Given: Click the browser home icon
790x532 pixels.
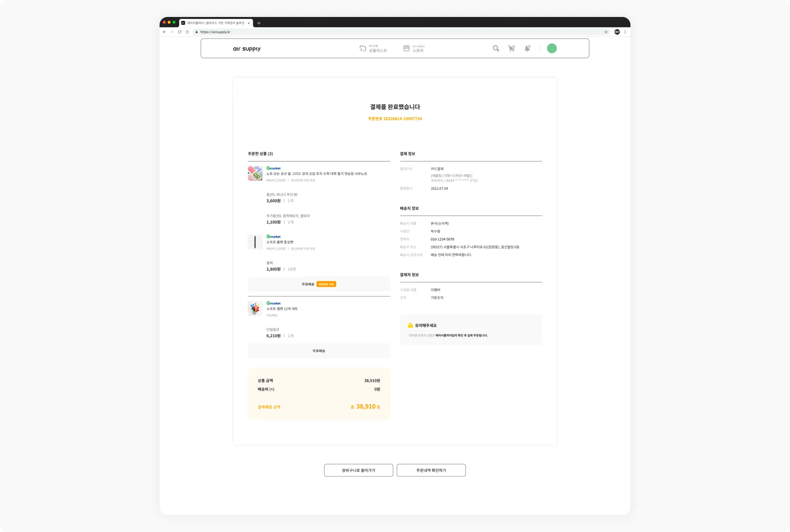Looking at the screenshot, I should pyautogui.click(x=187, y=32).
